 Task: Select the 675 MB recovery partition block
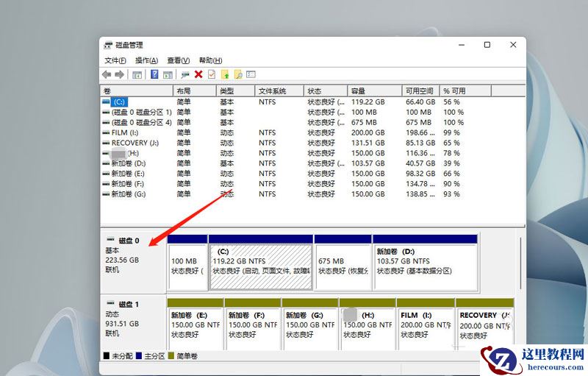click(x=343, y=262)
